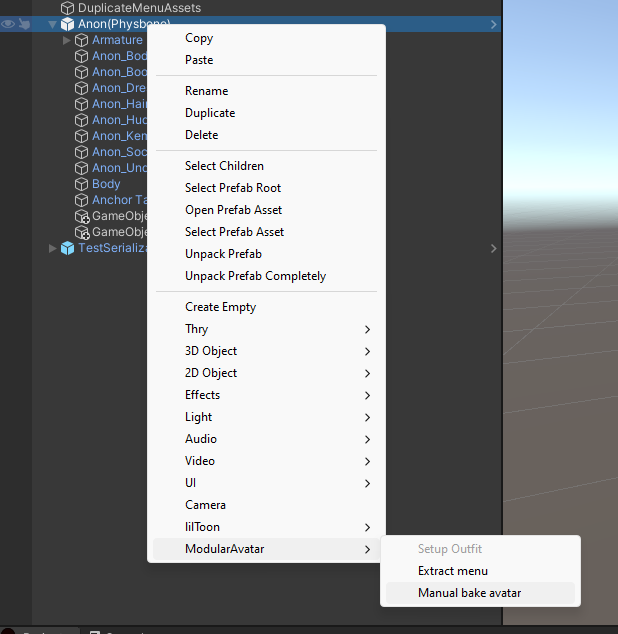The width and height of the screenshot is (618, 634).
Task: Collapse the Anon(Physbone) hierarchy node
Action: 52,24
